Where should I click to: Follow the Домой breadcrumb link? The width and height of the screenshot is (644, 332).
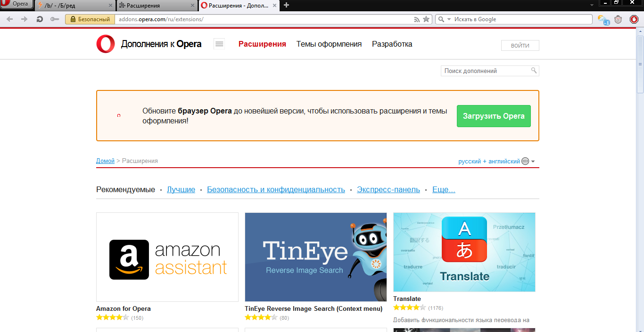pos(105,161)
